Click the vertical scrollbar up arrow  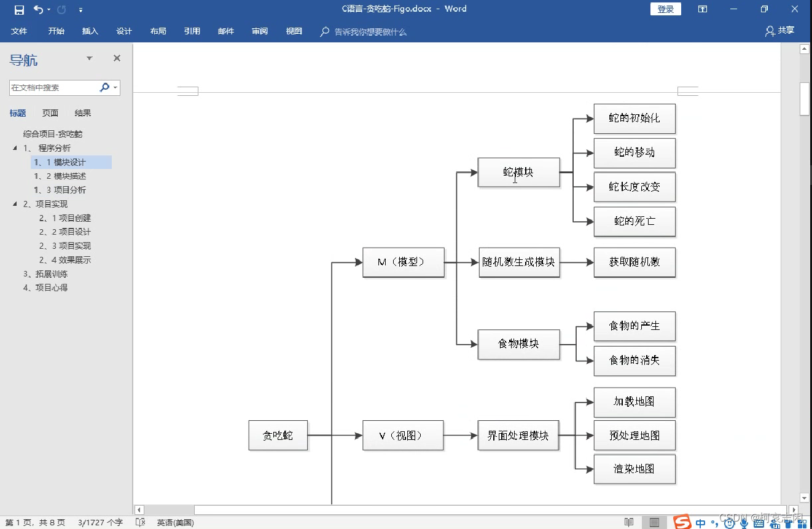tap(805, 49)
